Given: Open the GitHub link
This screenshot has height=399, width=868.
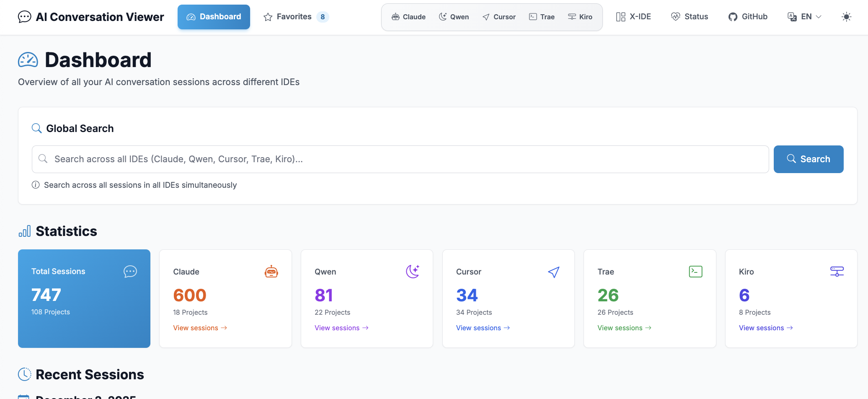Looking at the screenshot, I should [x=748, y=17].
